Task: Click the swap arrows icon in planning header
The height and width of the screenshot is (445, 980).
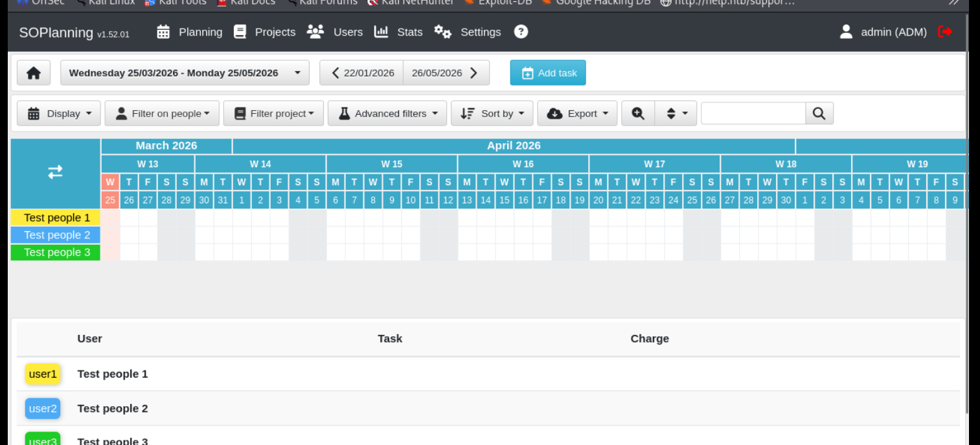Action: click(56, 172)
